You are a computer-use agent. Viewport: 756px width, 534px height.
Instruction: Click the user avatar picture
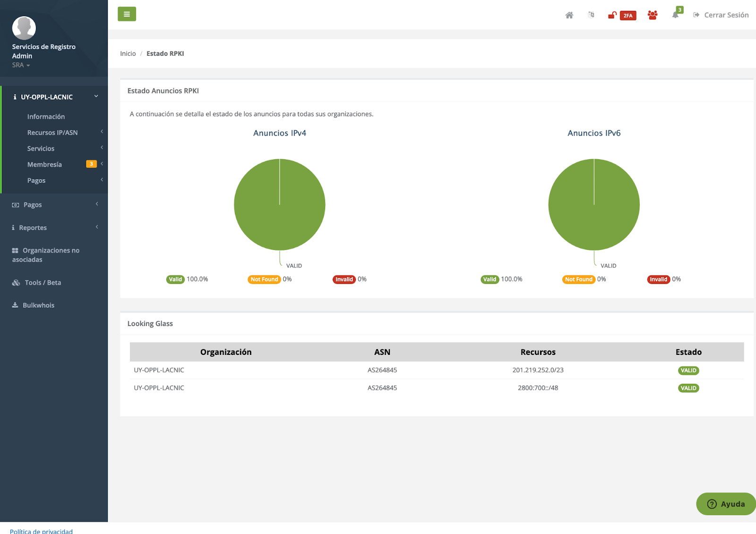pyautogui.click(x=24, y=28)
